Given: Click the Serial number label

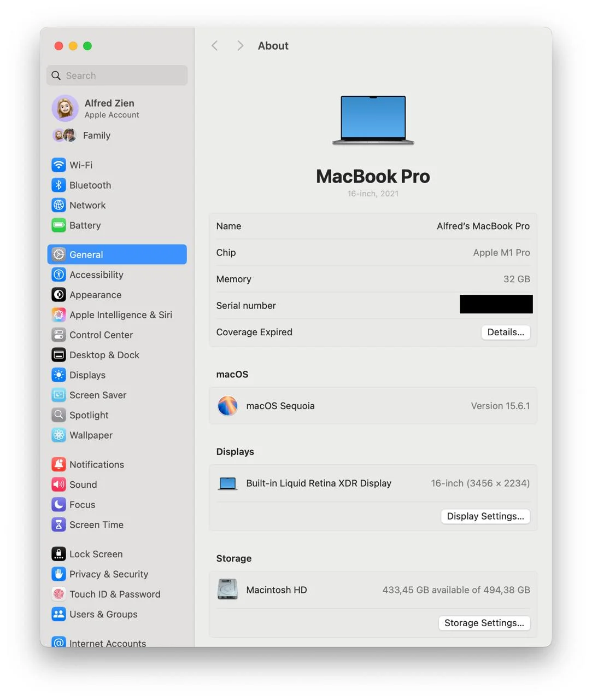Looking at the screenshot, I should (x=246, y=306).
